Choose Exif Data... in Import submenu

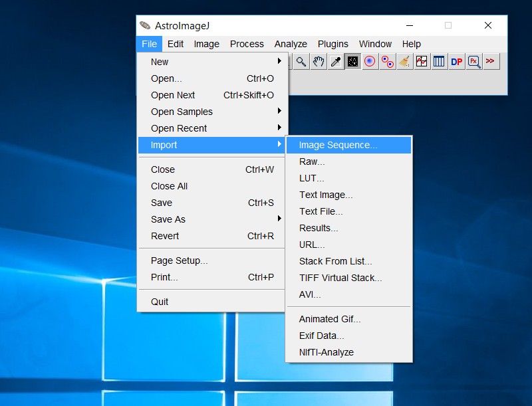348,336
